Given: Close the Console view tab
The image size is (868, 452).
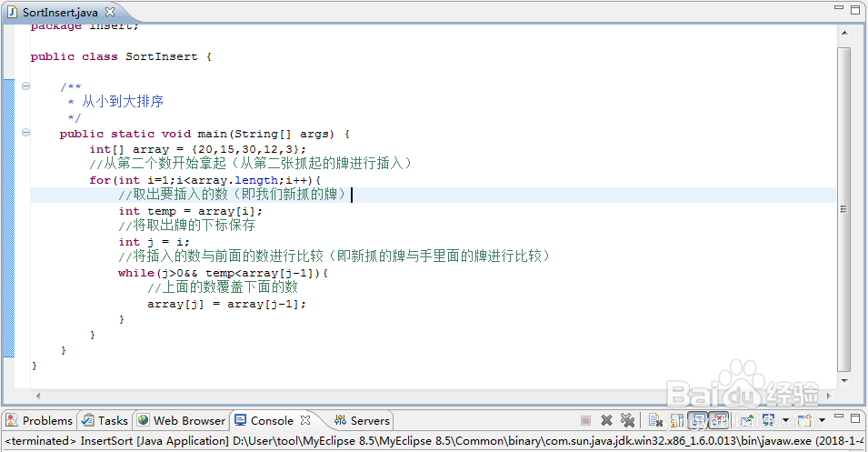Looking at the screenshot, I should pos(305,420).
